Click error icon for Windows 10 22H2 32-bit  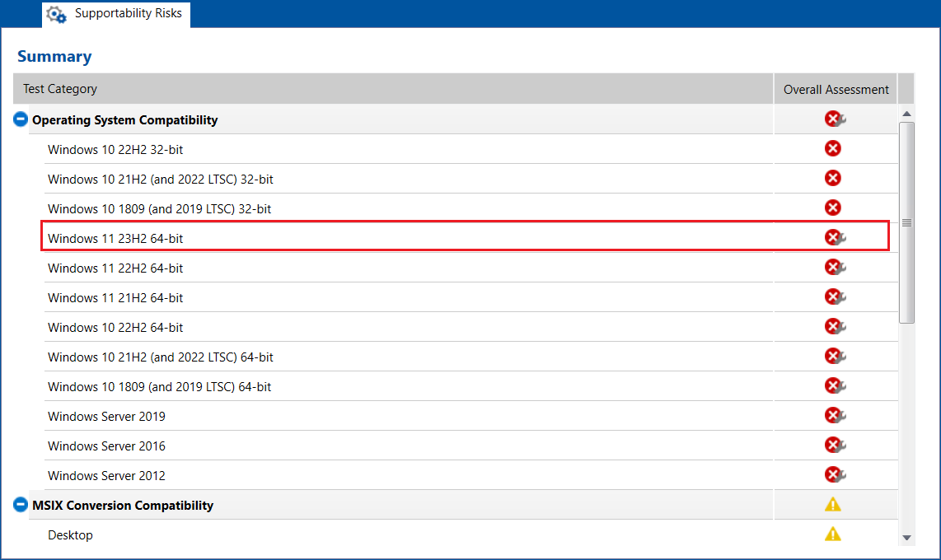(832, 148)
